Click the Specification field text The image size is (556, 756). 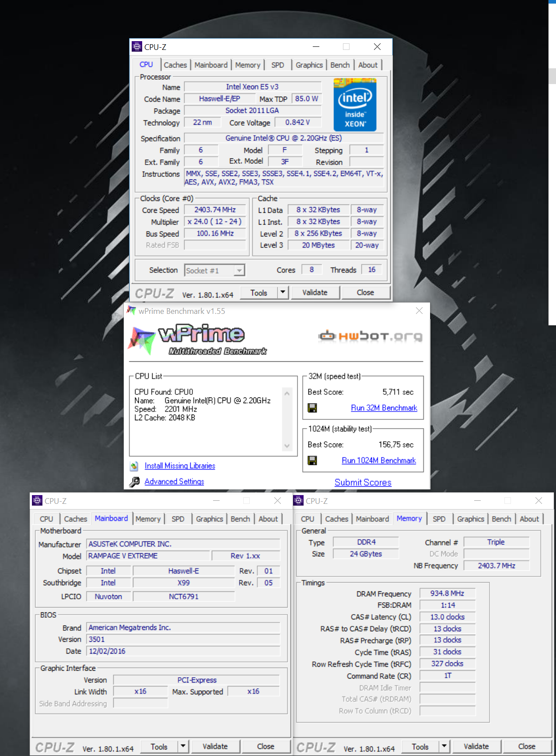point(283,138)
